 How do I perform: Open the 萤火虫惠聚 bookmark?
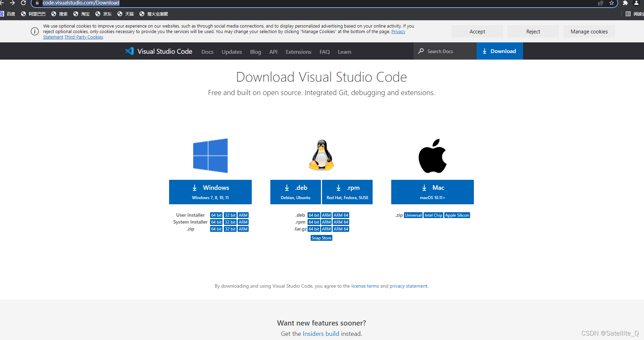pos(154,14)
